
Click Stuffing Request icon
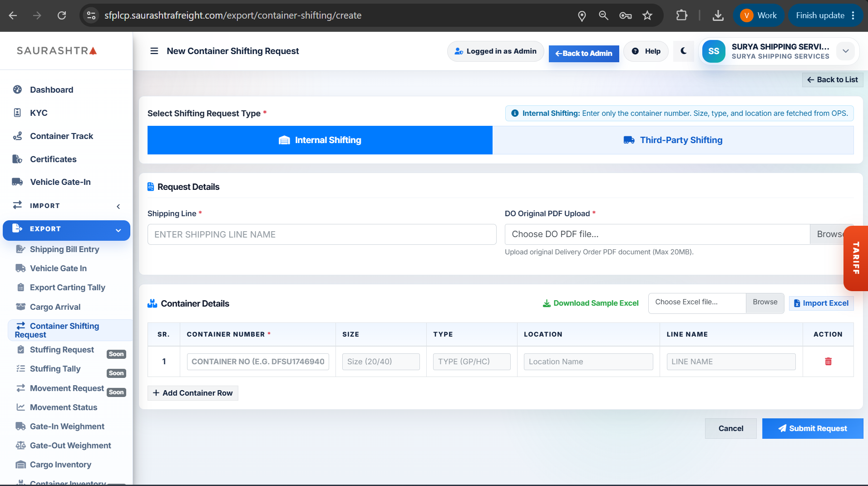[20, 349]
